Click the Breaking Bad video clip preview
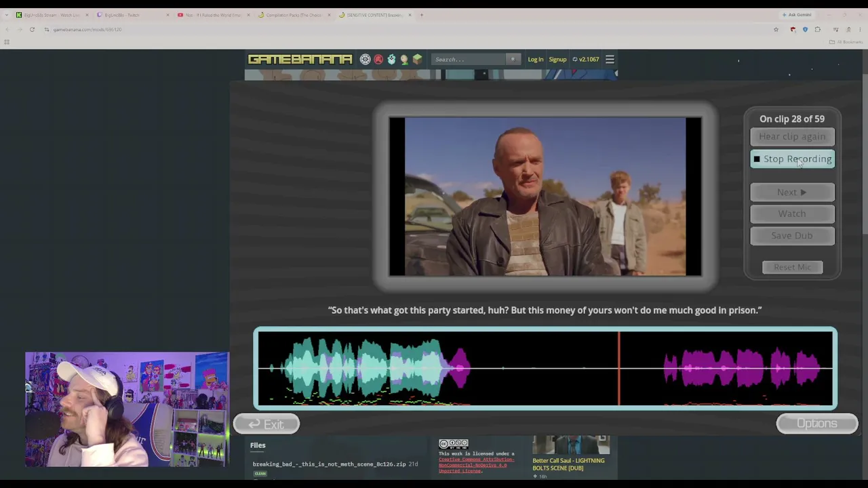 pyautogui.click(x=545, y=197)
